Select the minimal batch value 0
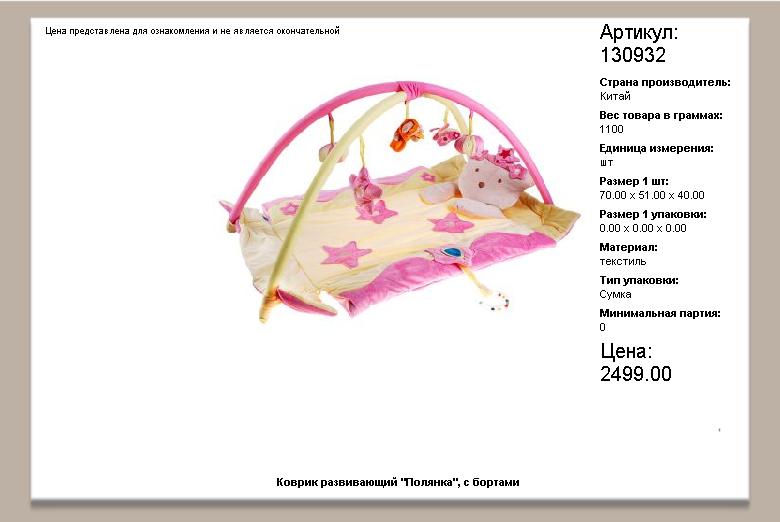This screenshot has width=780, height=522. click(602, 327)
